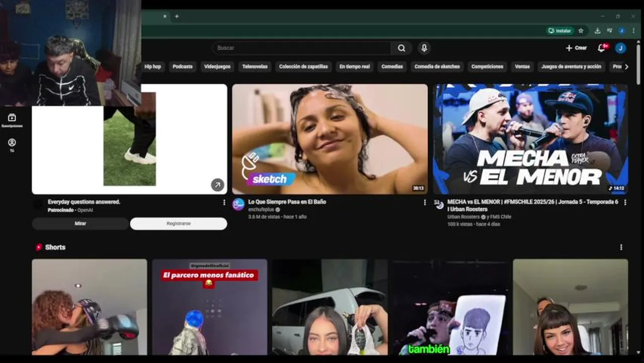Open Suscripciones in the sidebar
The width and height of the screenshot is (644, 363).
(x=12, y=120)
